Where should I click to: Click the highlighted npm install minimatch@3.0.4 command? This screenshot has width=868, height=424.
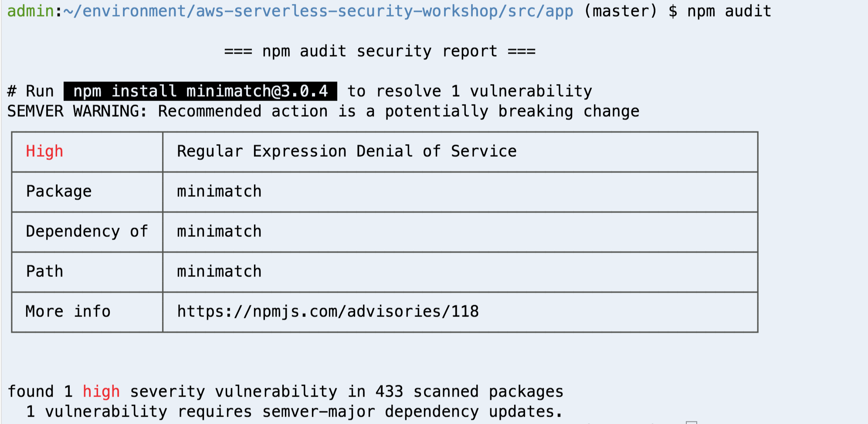pyautogui.click(x=200, y=91)
